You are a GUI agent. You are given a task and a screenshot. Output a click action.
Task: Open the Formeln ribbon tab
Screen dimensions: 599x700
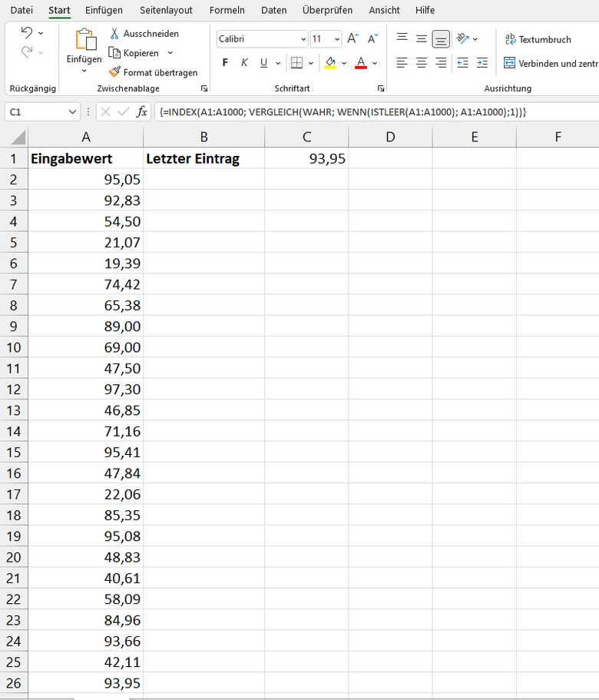[227, 10]
